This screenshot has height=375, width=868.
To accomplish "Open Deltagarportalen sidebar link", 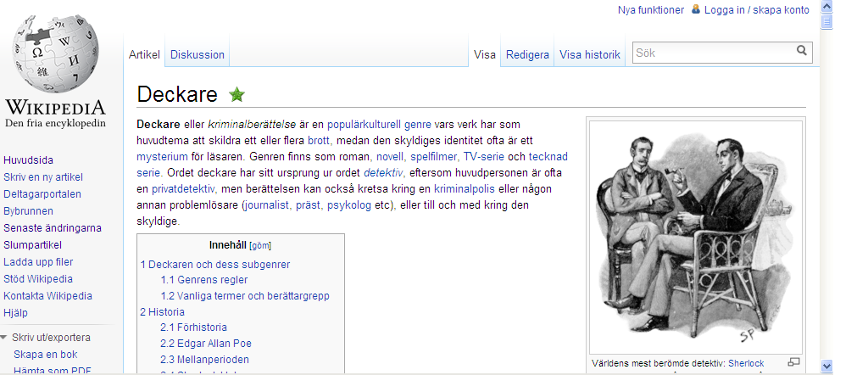I will pyautogui.click(x=42, y=194).
